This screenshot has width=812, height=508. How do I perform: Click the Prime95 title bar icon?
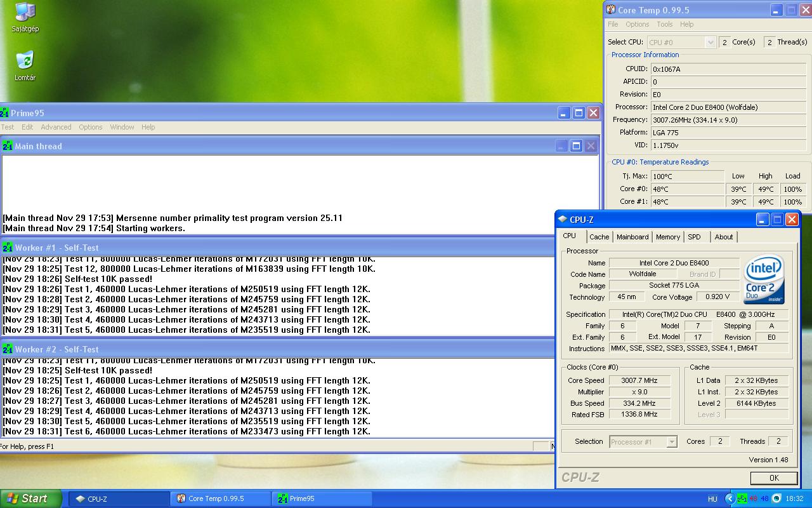(x=4, y=113)
